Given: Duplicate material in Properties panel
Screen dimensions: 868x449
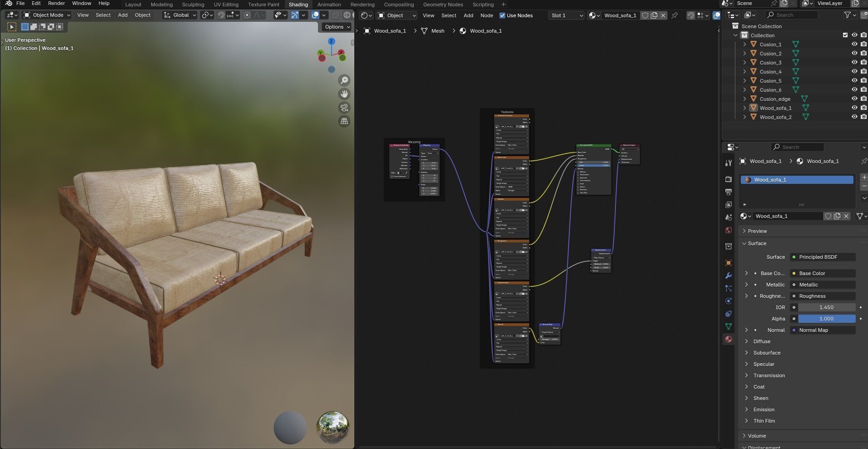Looking at the screenshot, I should point(837,216).
